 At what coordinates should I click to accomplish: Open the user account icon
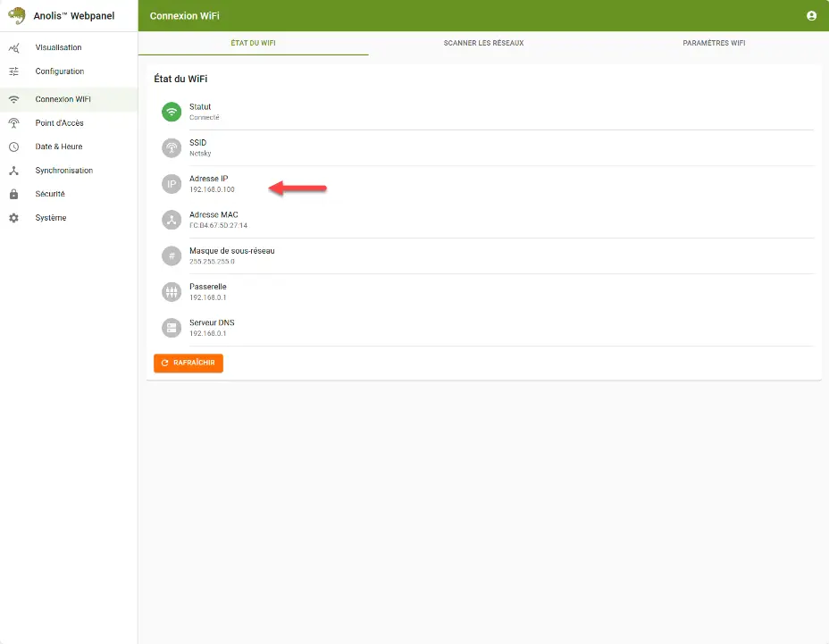(811, 16)
